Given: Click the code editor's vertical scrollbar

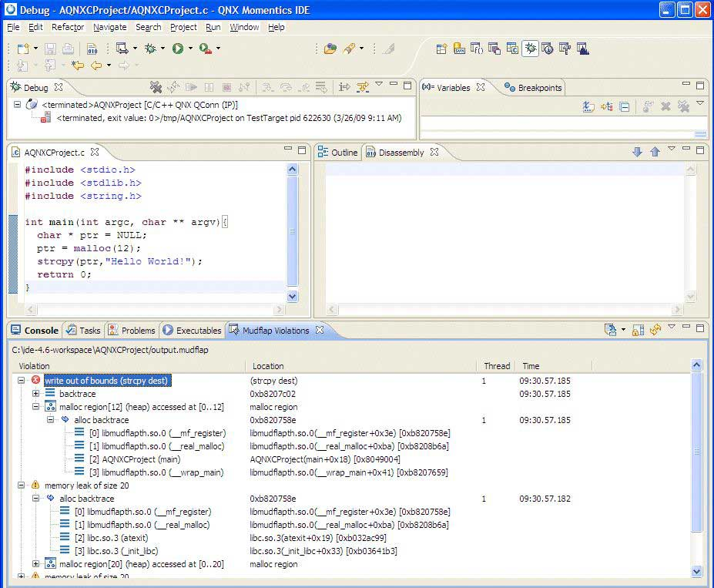Looking at the screenshot, I should [x=292, y=231].
